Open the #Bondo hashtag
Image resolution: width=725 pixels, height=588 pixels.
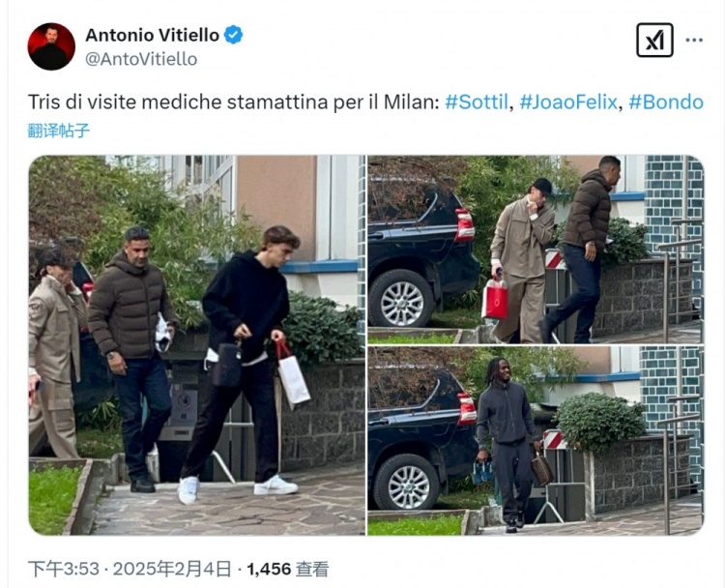pos(666,102)
